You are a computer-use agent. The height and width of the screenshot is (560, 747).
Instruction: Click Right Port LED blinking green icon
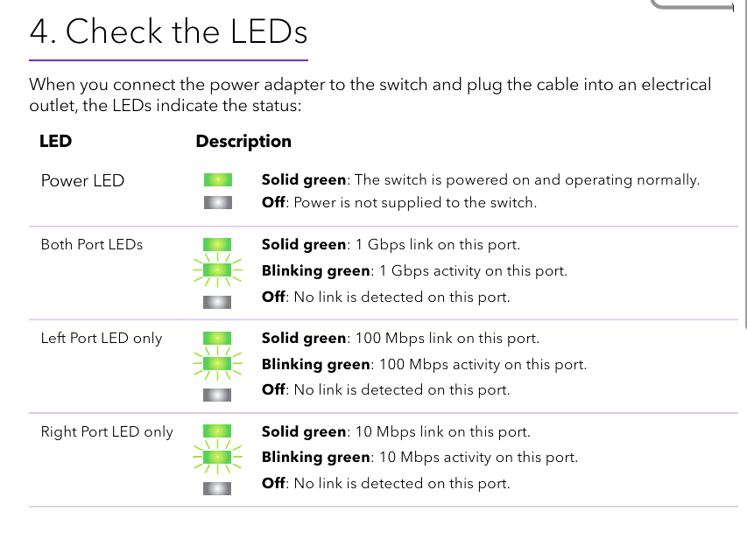click(x=217, y=457)
